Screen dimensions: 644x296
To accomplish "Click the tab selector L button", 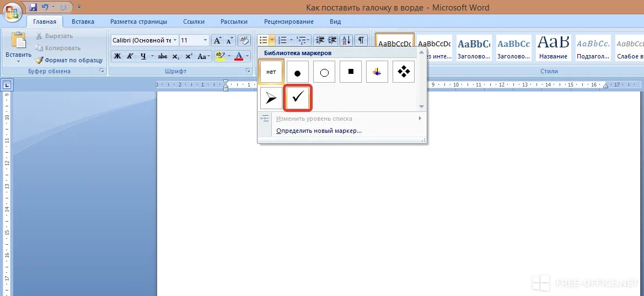I will (8, 86).
